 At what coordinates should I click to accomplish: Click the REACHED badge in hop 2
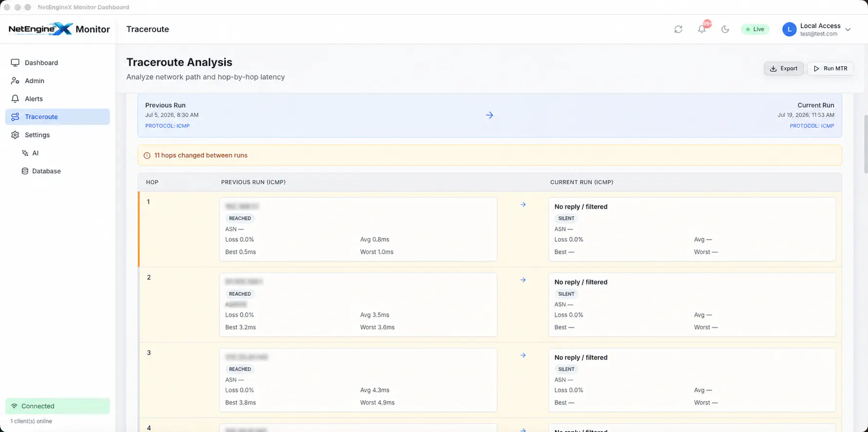point(240,294)
